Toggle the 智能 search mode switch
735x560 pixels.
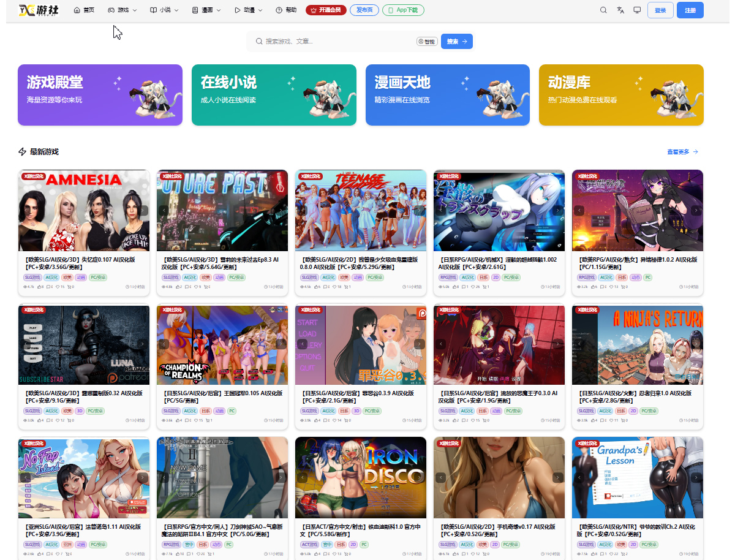pos(426,41)
